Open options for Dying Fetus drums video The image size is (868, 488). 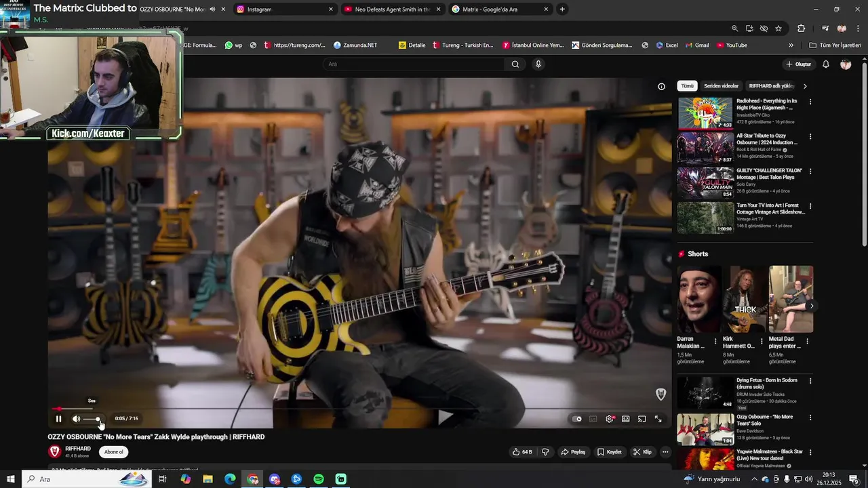tap(810, 381)
